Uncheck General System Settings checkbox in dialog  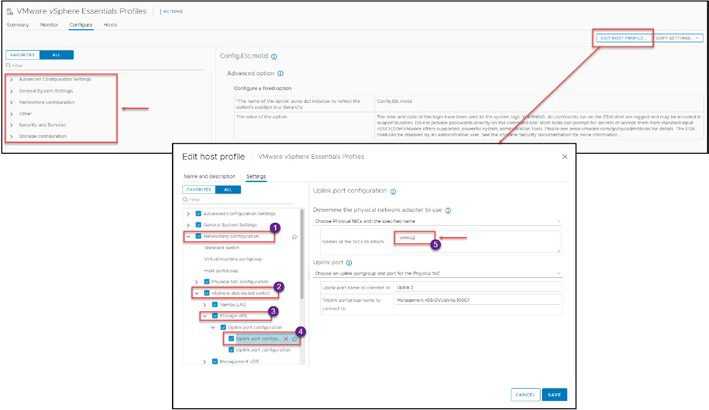click(x=198, y=225)
